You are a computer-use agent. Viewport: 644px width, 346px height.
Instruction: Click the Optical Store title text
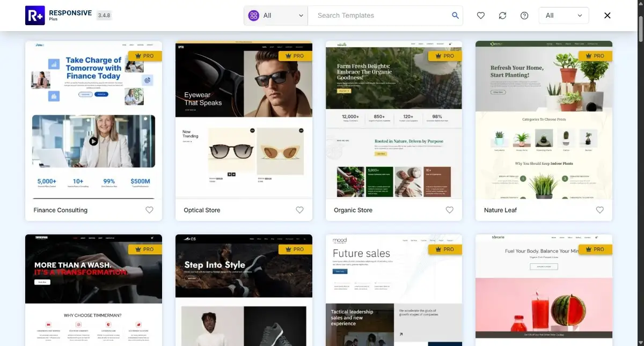pos(202,210)
